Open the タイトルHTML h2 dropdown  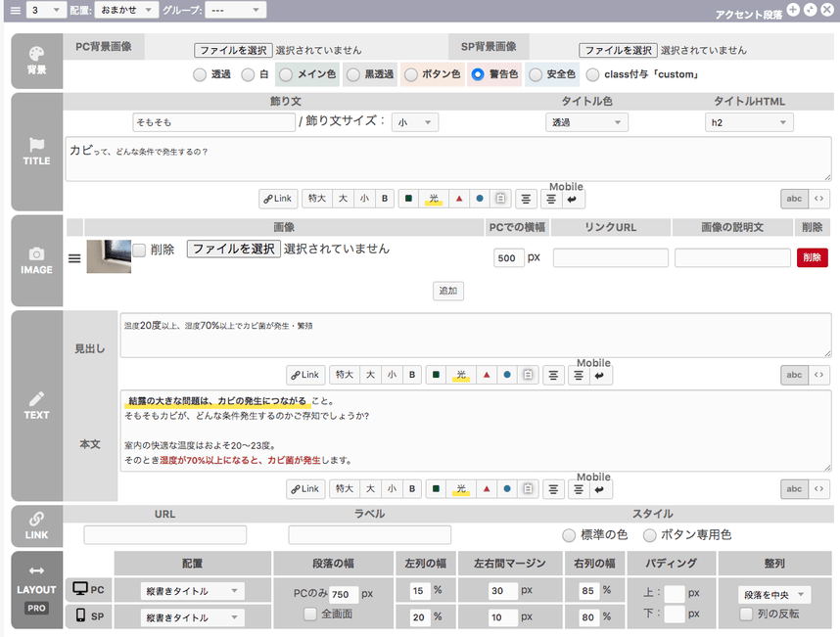[749, 122]
